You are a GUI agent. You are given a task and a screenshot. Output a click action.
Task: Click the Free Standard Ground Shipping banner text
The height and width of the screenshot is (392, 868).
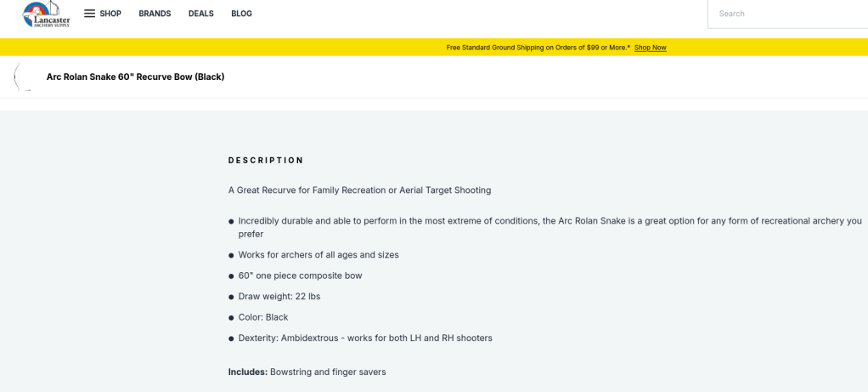[538, 48]
